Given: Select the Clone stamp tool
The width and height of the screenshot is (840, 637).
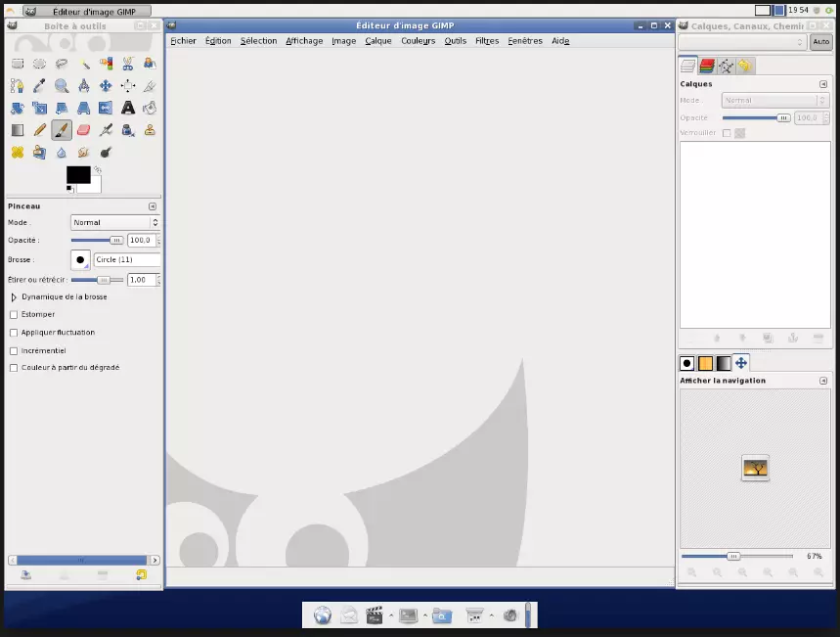Looking at the screenshot, I should 150,130.
